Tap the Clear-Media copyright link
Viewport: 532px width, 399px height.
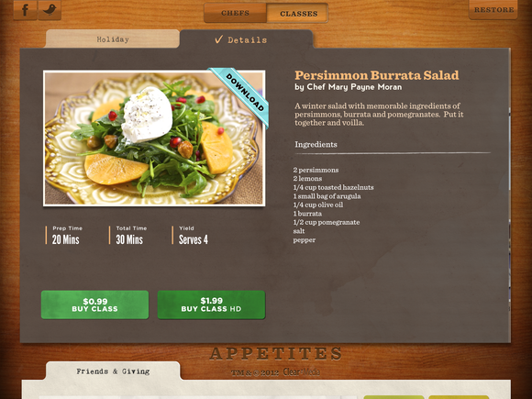coord(301,372)
